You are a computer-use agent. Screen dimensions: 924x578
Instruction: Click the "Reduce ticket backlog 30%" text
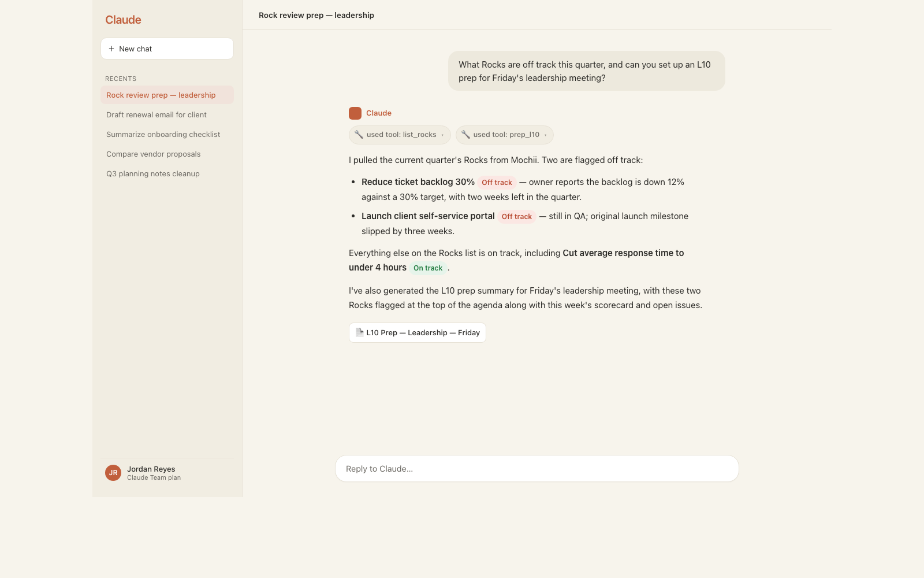coord(418,182)
